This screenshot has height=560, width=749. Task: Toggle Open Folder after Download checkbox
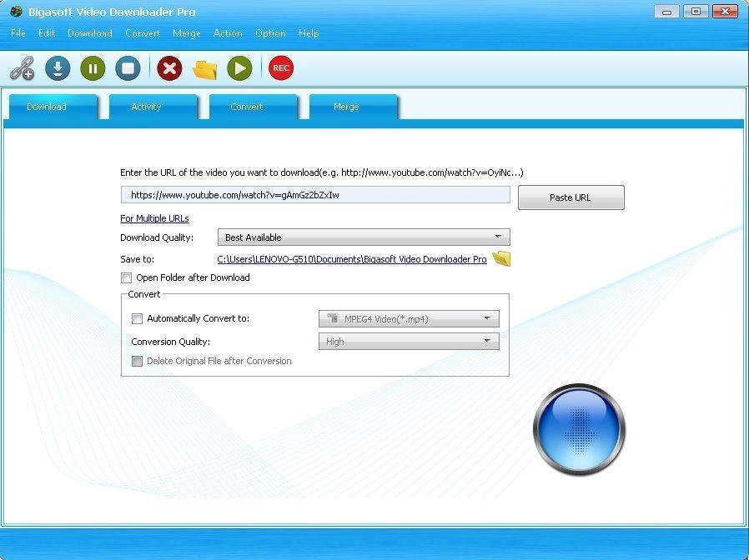126,277
